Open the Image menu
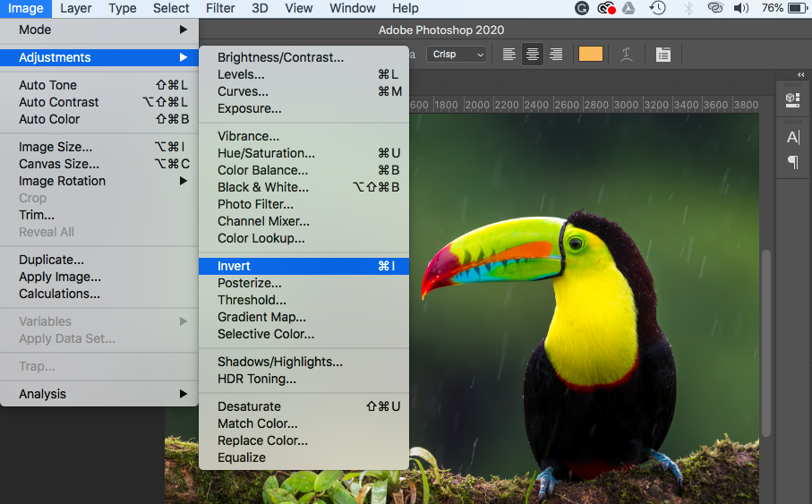This screenshot has height=504, width=812. (25, 8)
